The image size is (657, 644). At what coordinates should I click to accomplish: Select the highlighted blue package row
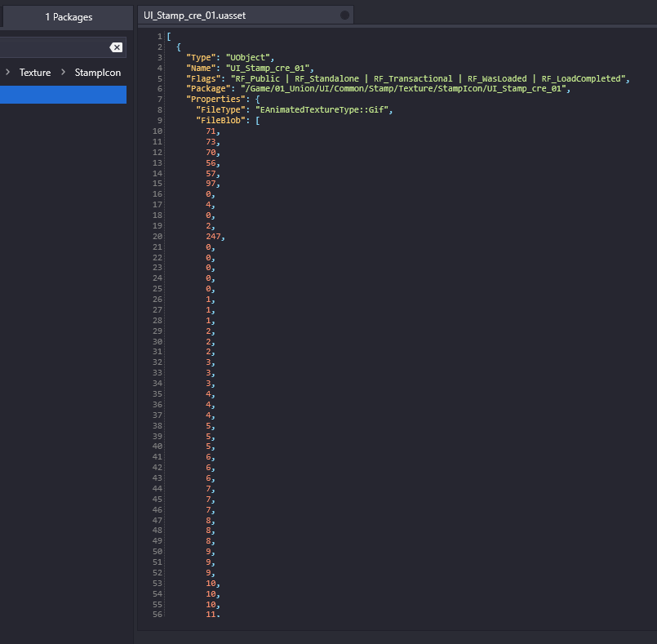click(x=64, y=95)
